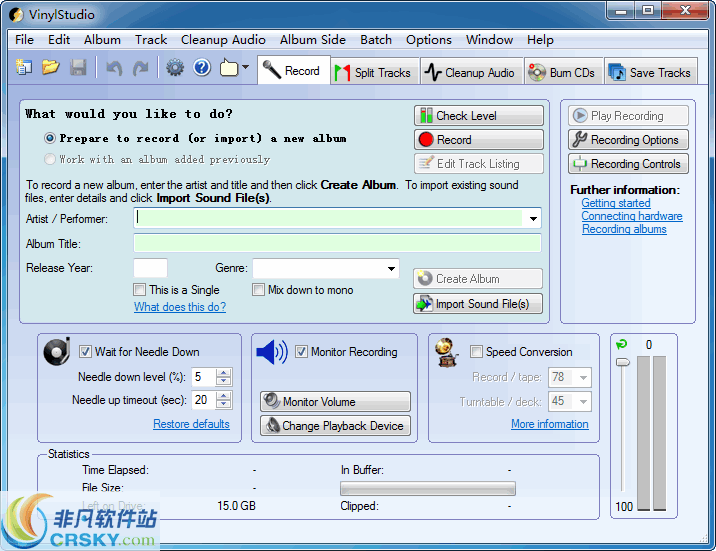The width and height of the screenshot is (716, 551).
Task: Open the Getting started link
Action: (x=616, y=203)
